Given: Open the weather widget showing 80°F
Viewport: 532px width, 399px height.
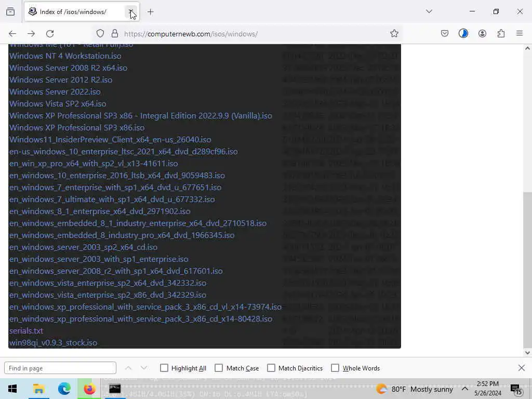Looking at the screenshot, I should [415, 389].
